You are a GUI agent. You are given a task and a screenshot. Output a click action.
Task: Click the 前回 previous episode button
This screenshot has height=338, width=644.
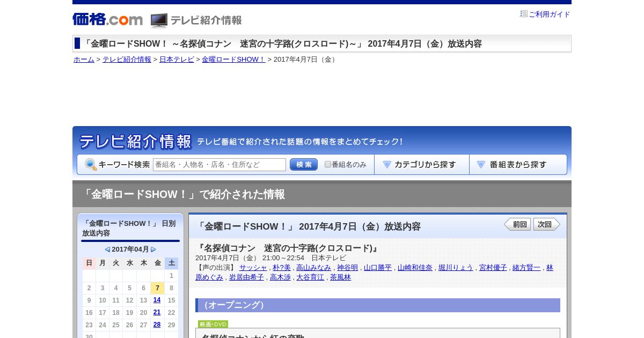[517, 224]
